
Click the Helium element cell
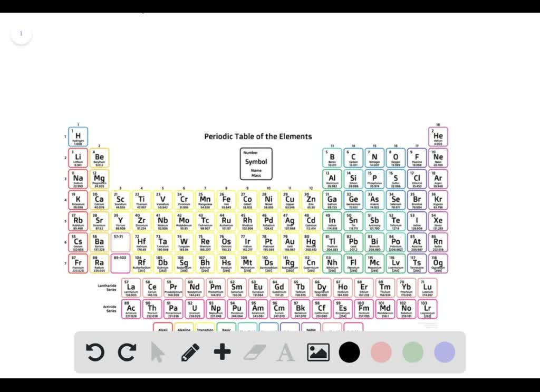[x=438, y=136]
